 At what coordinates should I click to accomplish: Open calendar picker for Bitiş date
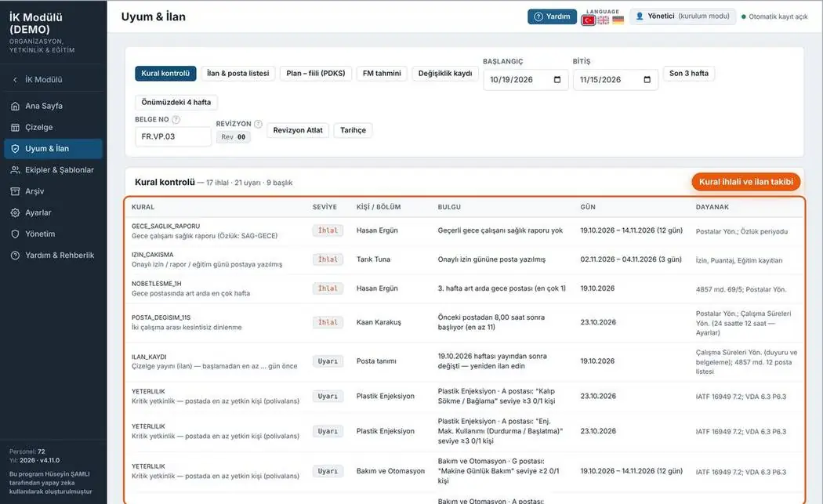tap(647, 80)
